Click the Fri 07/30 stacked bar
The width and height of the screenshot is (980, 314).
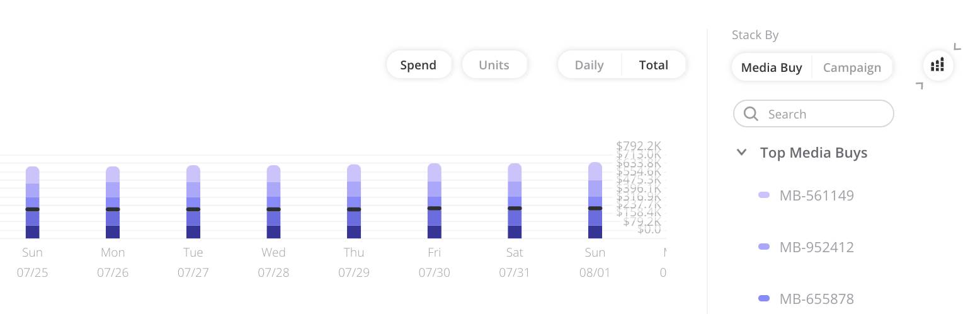pos(435,201)
